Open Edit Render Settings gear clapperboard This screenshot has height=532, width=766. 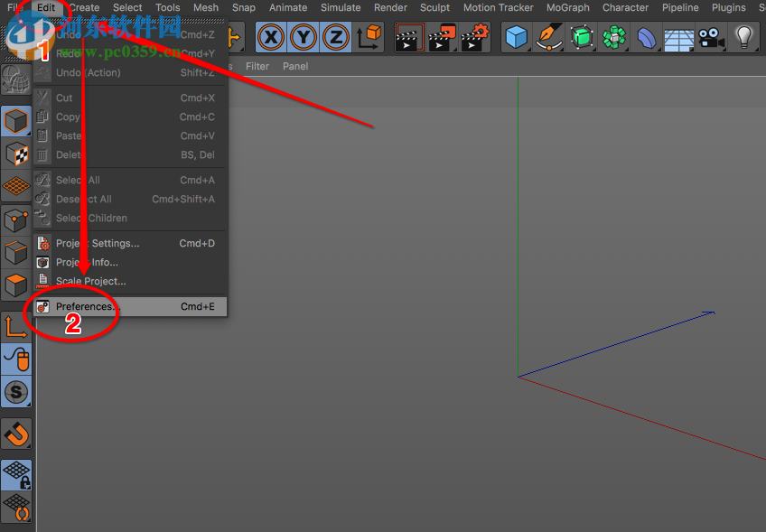[x=474, y=37]
